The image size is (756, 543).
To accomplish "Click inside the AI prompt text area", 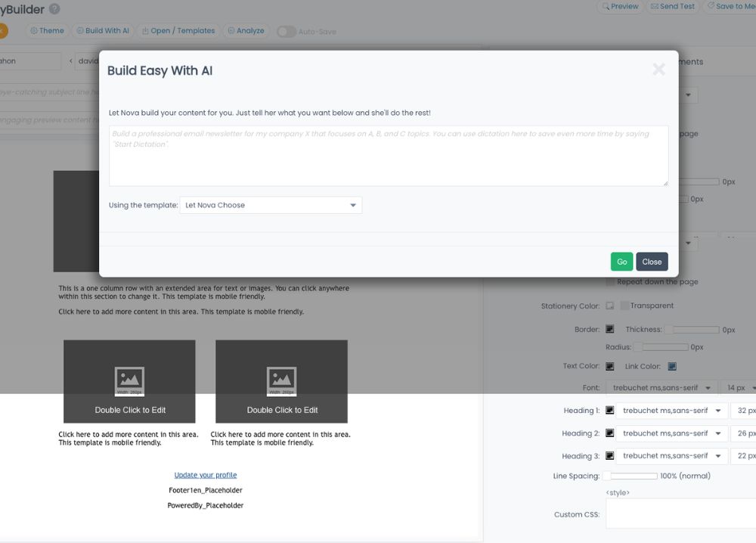I will (388, 154).
